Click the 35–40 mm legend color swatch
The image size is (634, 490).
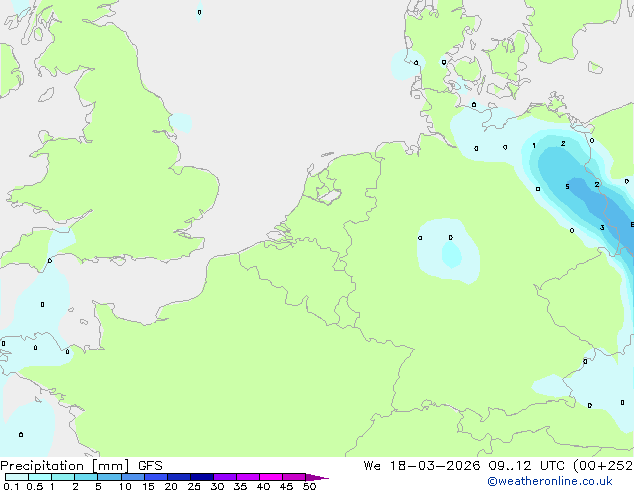coord(247,477)
